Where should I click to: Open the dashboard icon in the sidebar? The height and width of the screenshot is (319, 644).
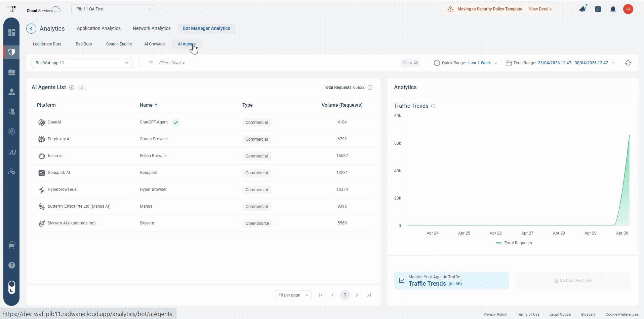(12, 32)
